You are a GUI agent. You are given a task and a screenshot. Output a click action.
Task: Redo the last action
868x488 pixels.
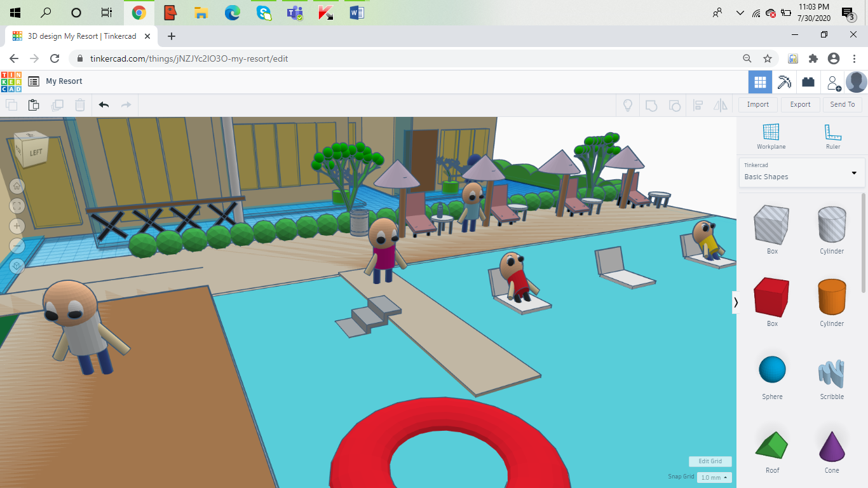pyautogui.click(x=126, y=105)
